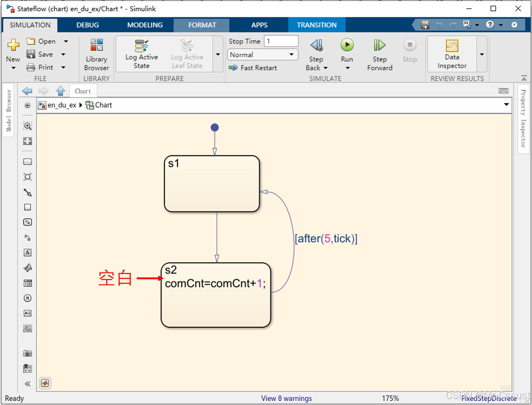
Task: Open the MODELING ribbon tab
Action: coord(145,25)
